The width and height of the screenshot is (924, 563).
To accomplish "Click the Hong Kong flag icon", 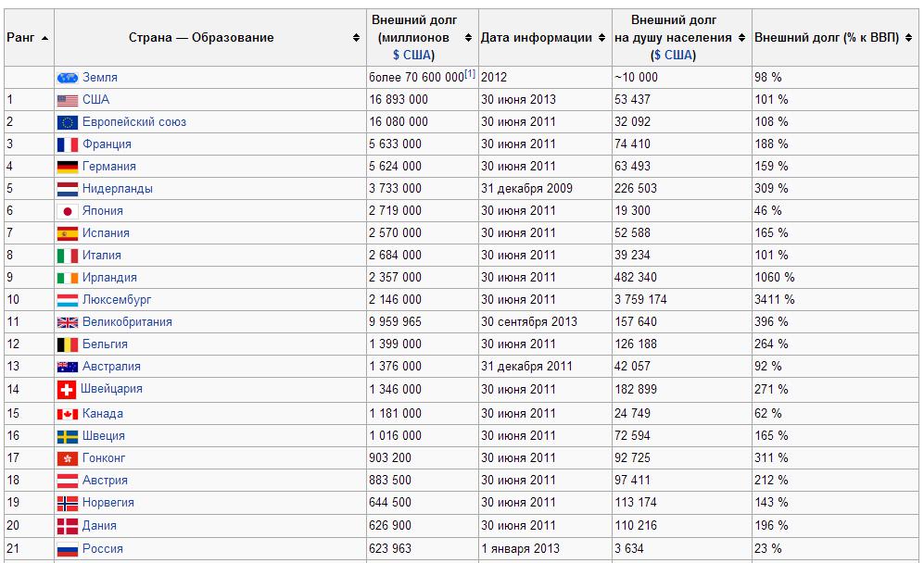I will point(68,458).
